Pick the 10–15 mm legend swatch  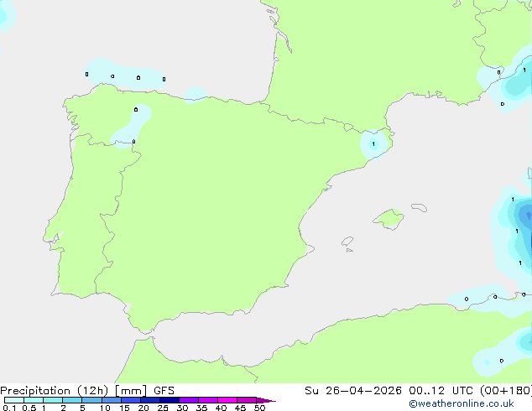pos(111,400)
